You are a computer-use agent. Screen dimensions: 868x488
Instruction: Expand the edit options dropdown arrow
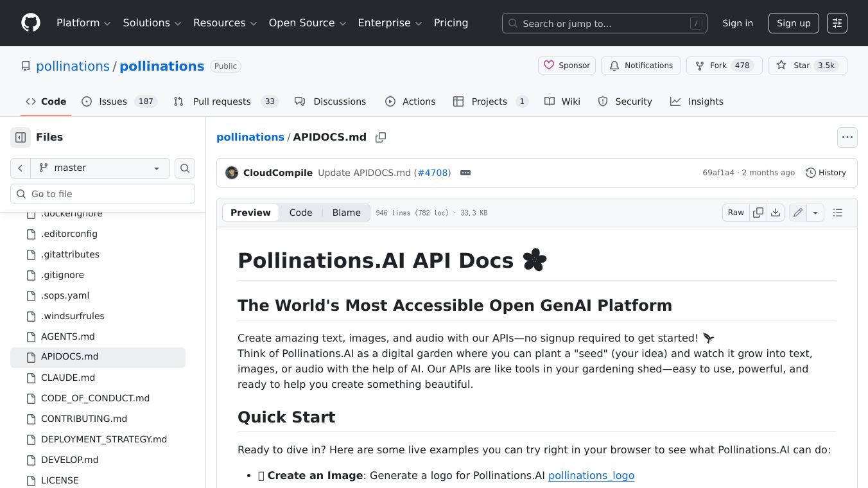click(x=815, y=213)
